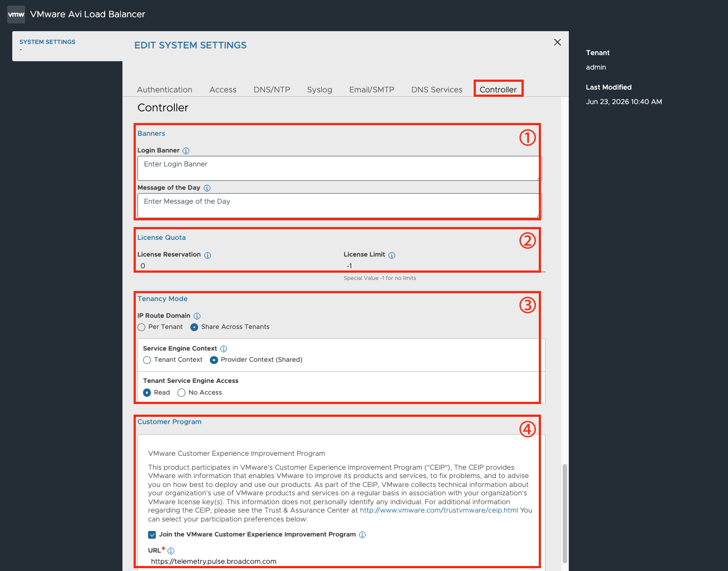728x571 pixels.
Task: Click the Message of the Day text area
Action: [340, 205]
